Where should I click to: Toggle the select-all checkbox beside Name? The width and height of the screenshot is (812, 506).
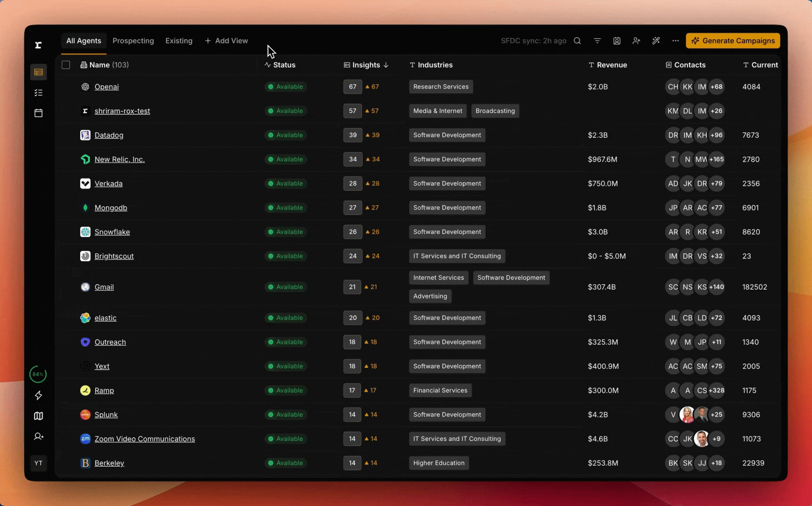pos(66,65)
